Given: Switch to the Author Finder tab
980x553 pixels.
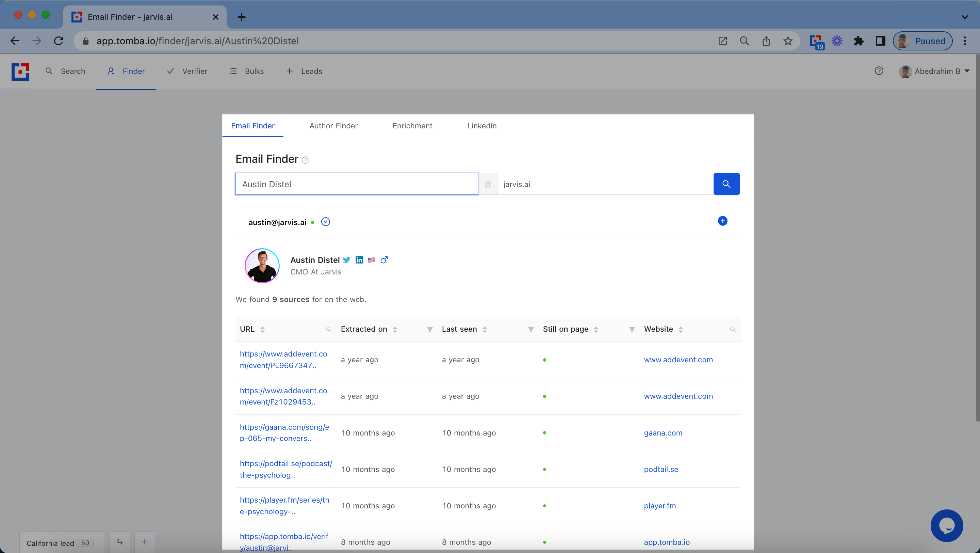Looking at the screenshot, I should point(333,126).
